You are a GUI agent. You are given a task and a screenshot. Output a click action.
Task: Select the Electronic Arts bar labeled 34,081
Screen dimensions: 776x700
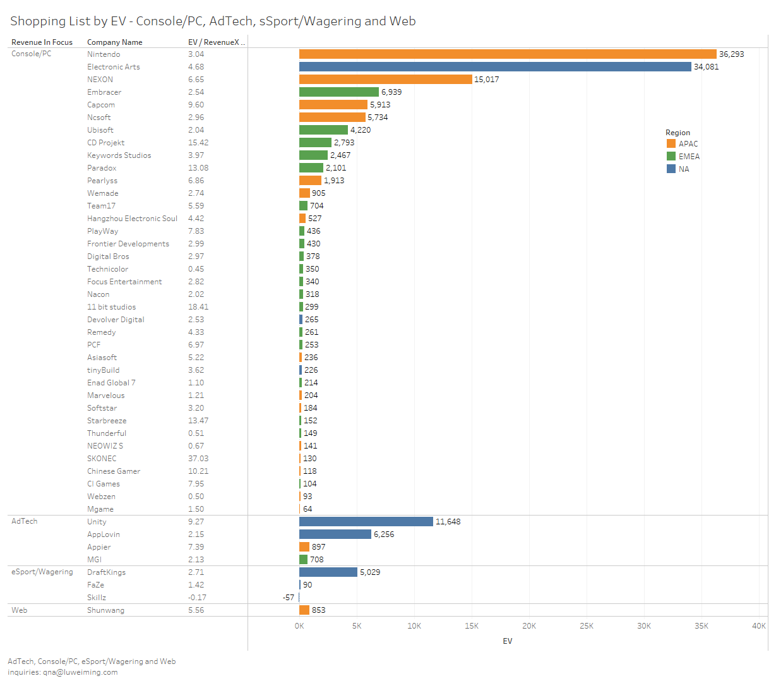pos(495,67)
